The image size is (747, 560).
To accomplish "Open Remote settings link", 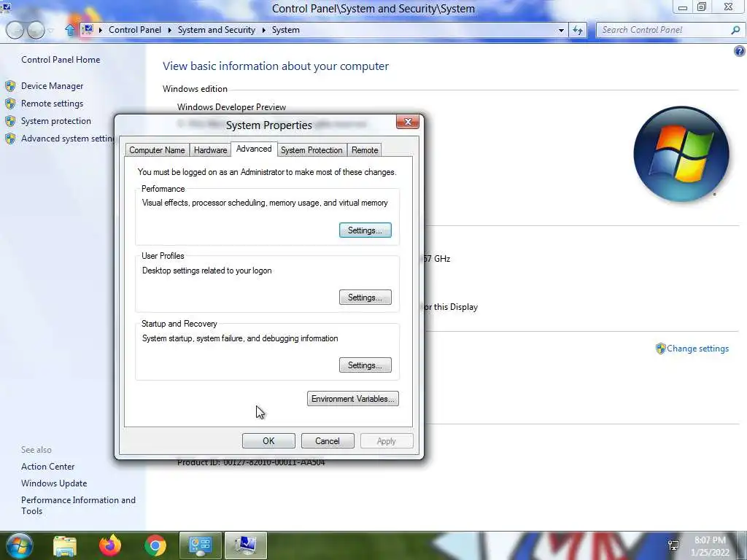I will 52,104.
